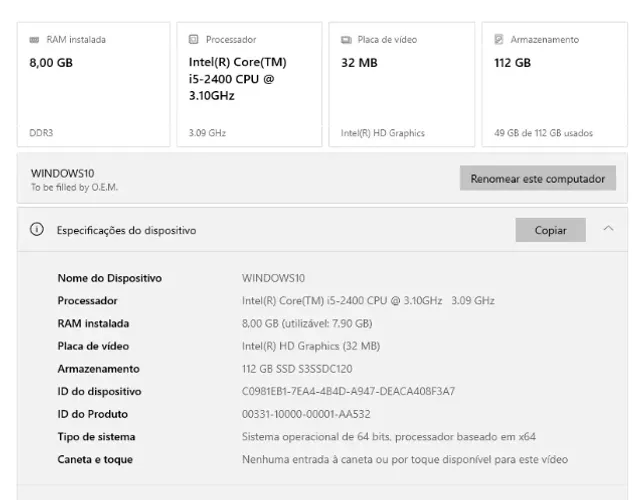Click 49 GB de 112 GB usados
Image resolution: width=644 pixels, height=500 pixels.
(x=543, y=133)
